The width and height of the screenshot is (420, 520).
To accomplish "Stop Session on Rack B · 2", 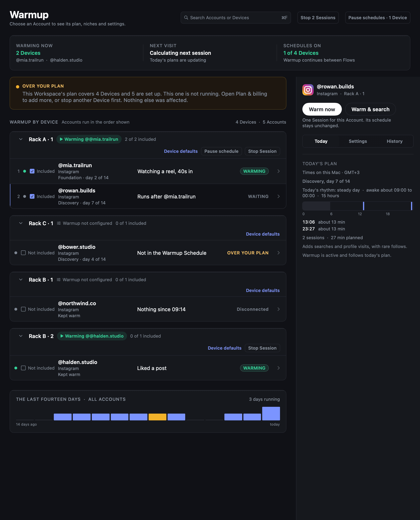I will [262, 348].
